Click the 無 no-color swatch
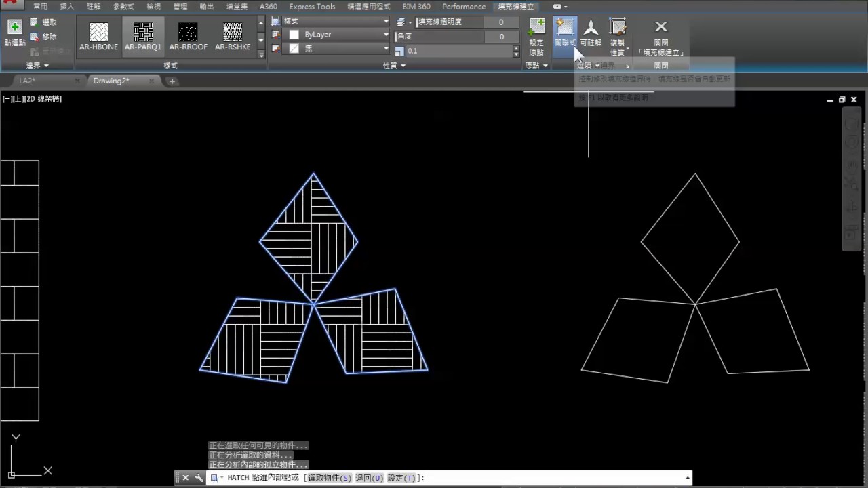The height and width of the screenshot is (488, 868). 294,48
